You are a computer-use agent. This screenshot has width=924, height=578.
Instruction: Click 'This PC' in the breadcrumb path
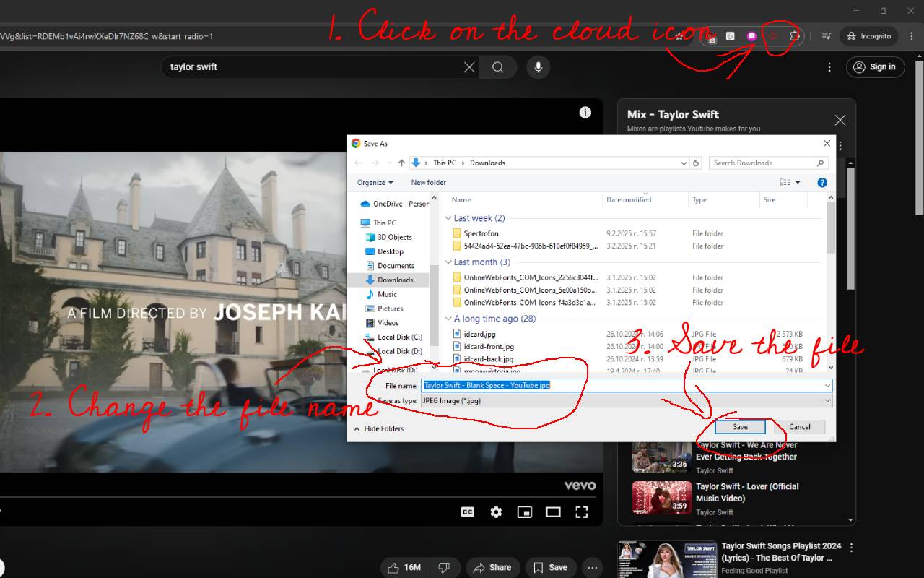point(445,163)
